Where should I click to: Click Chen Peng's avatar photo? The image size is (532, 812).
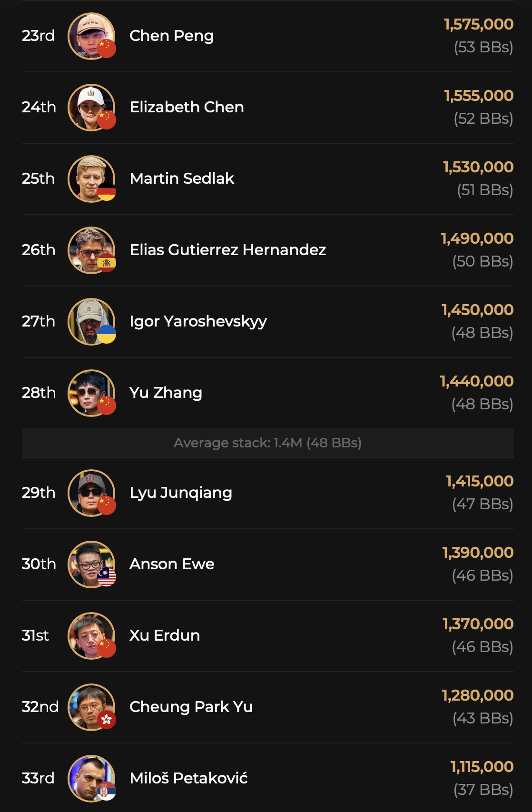90,35
